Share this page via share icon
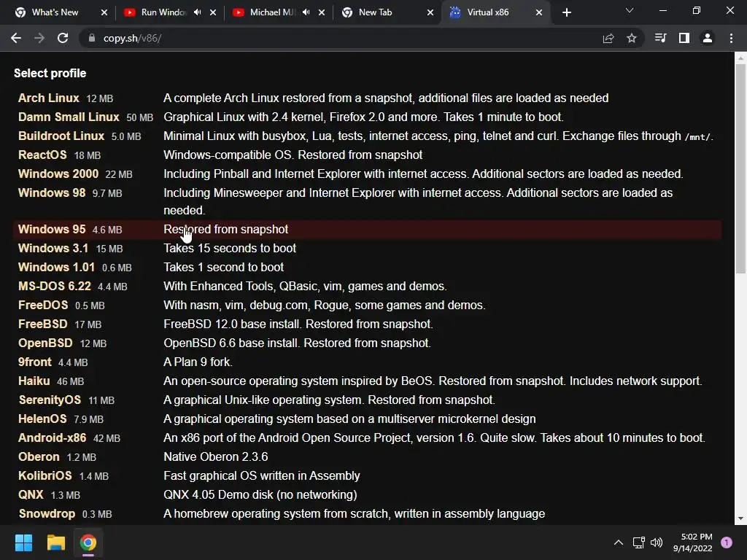 (608, 38)
